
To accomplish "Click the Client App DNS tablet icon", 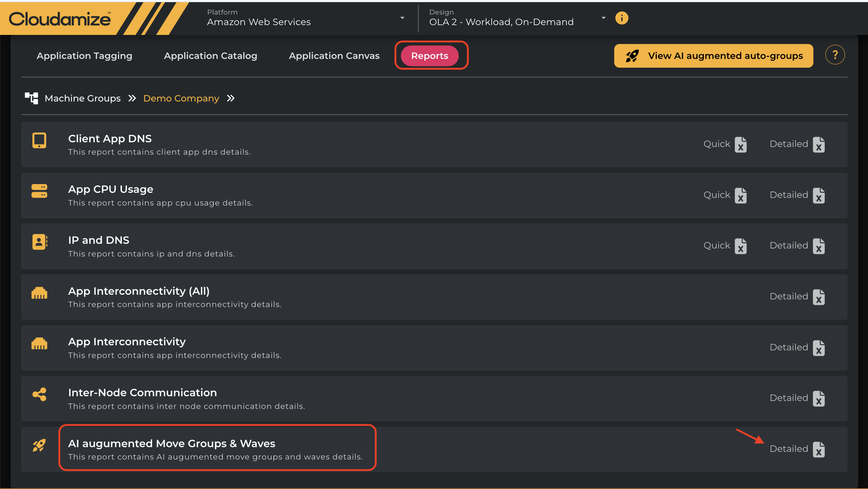I will [x=39, y=140].
